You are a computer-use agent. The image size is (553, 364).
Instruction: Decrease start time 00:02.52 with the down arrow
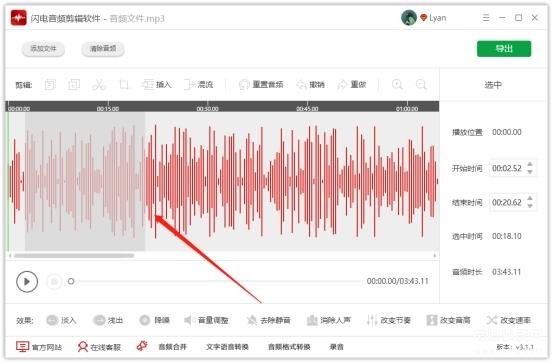(530, 172)
